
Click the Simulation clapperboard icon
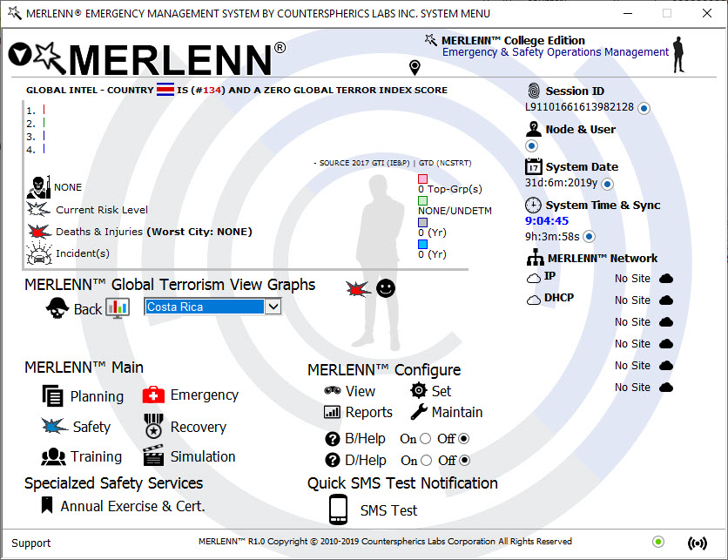pos(153,455)
